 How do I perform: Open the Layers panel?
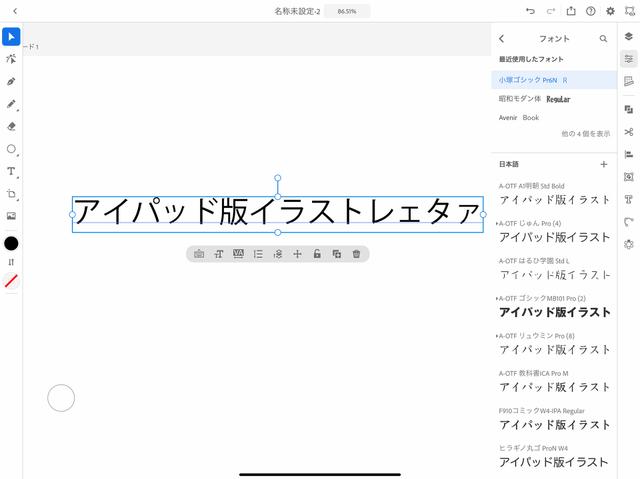point(629,37)
